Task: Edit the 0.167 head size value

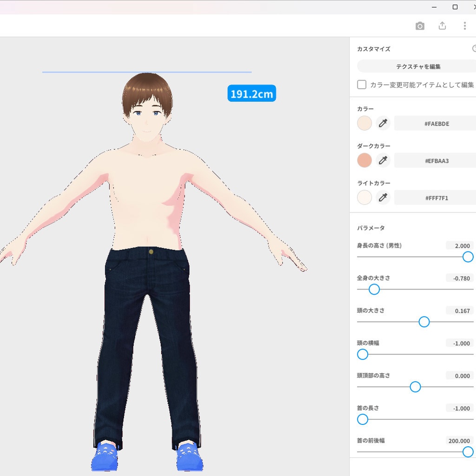Action: pyautogui.click(x=460, y=311)
